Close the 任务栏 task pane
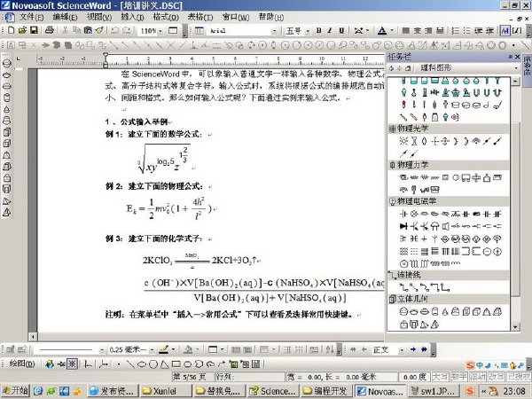Screen dimensions: 532x399 pos(518,57)
